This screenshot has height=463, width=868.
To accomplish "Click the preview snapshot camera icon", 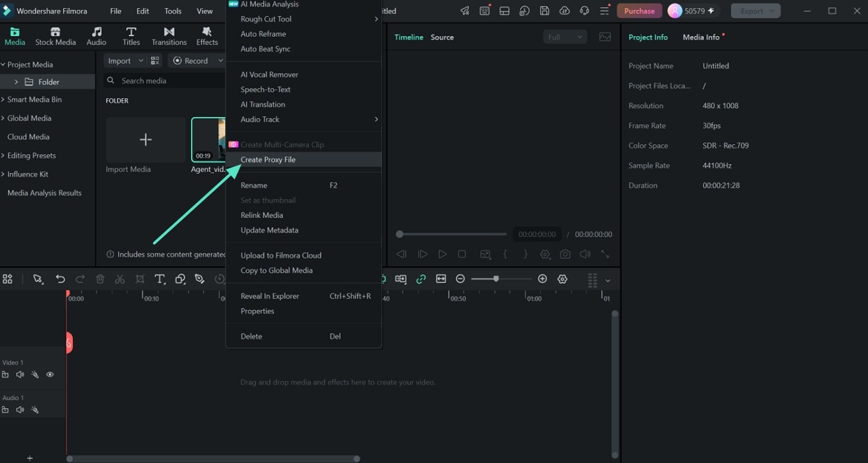I will (566, 255).
